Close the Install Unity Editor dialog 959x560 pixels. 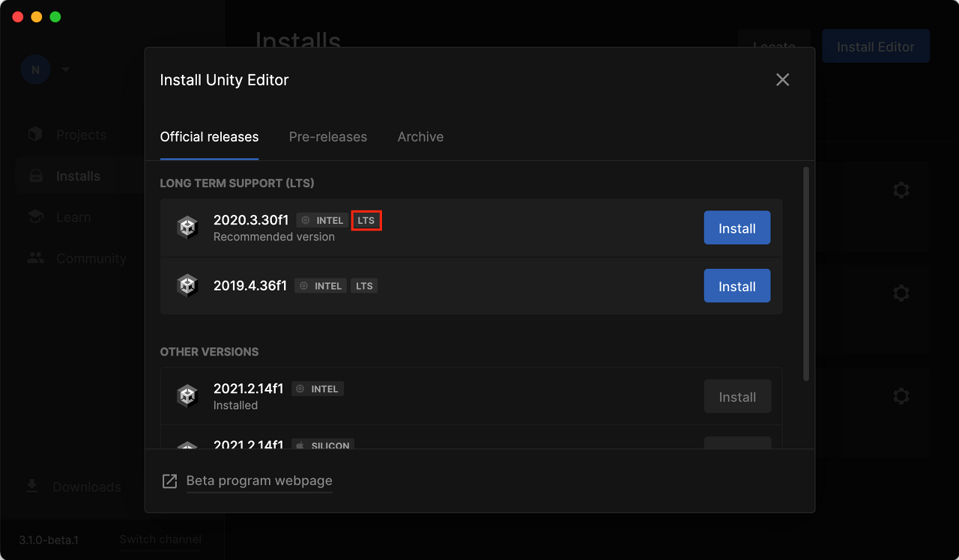click(782, 79)
